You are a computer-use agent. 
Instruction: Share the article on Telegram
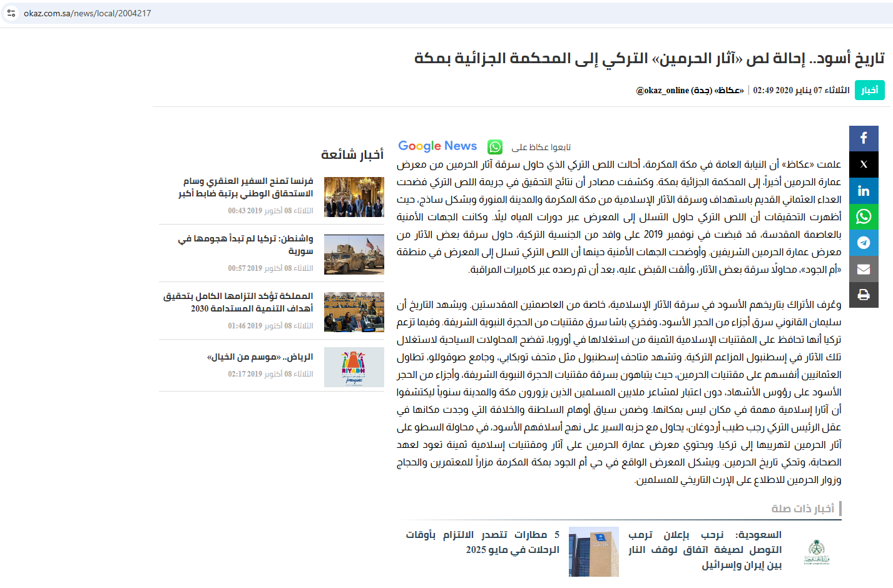[864, 243]
